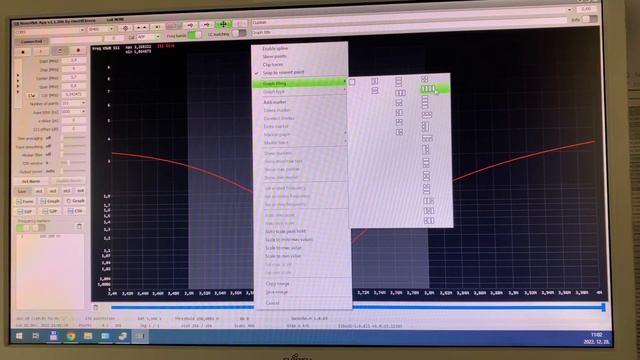
Task: Open Chrome from the taskbar
Action: pyautogui.click(x=71, y=336)
